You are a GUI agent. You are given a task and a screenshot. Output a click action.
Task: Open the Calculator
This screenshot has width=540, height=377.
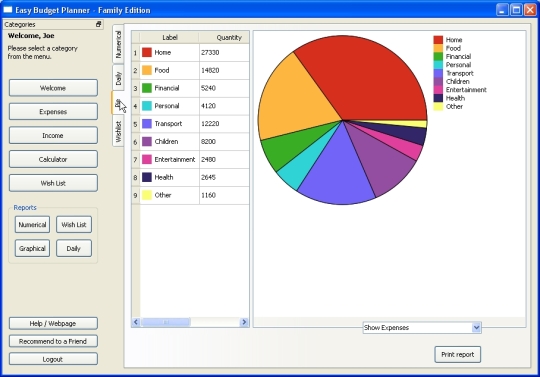[53, 159]
